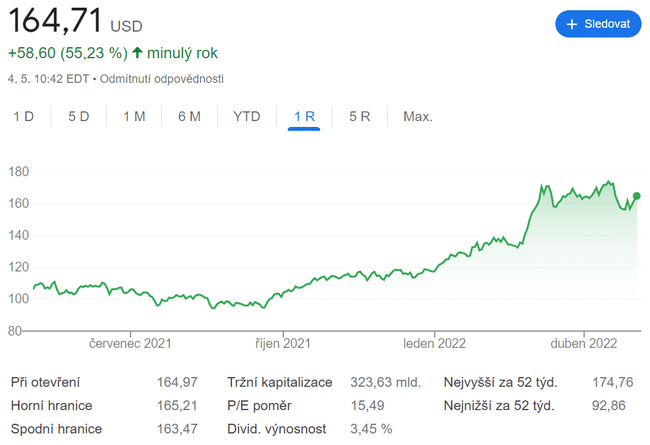Click the green upward arrow beside percentage
This screenshot has height=445, width=650.
click(137, 53)
